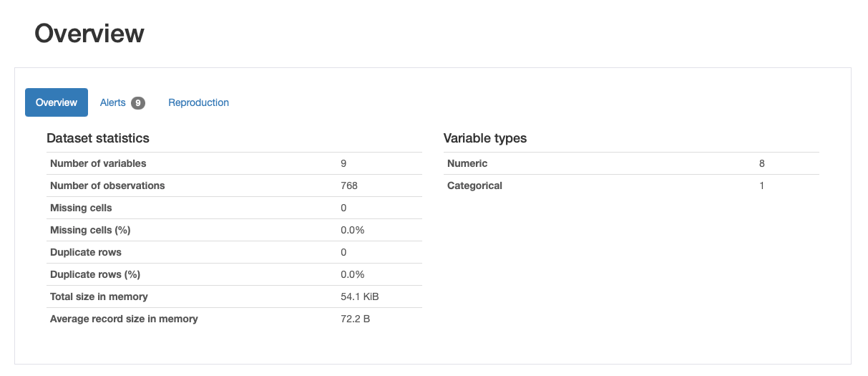Select the Total size in memory label

click(x=99, y=297)
